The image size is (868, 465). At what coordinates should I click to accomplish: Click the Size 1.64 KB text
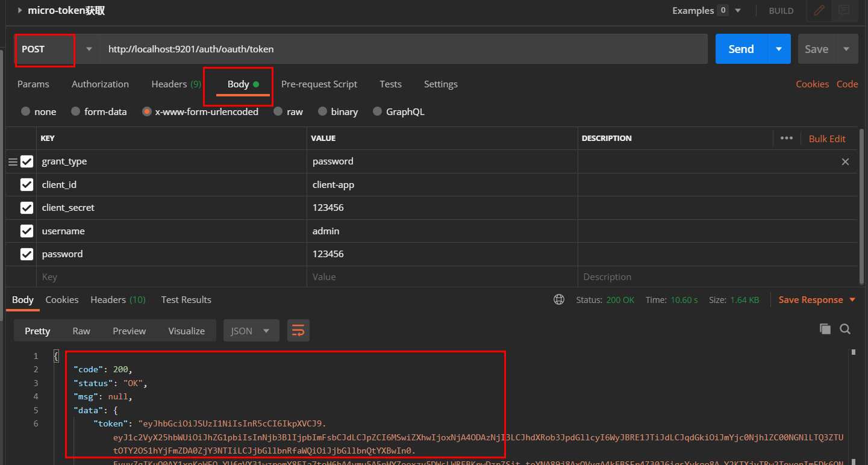click(x=734, y=299)
